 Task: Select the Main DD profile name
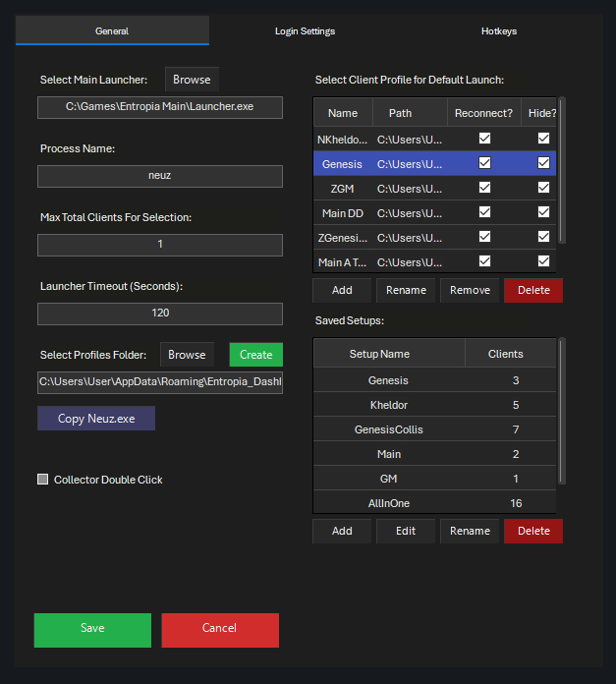tap(342, 213)
